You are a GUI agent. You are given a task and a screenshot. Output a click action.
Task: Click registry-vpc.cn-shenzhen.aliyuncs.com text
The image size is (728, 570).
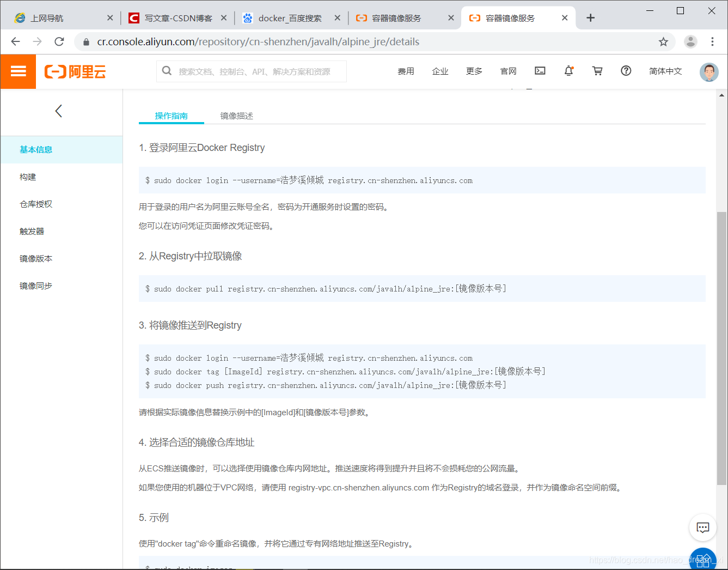pos(359,488)
